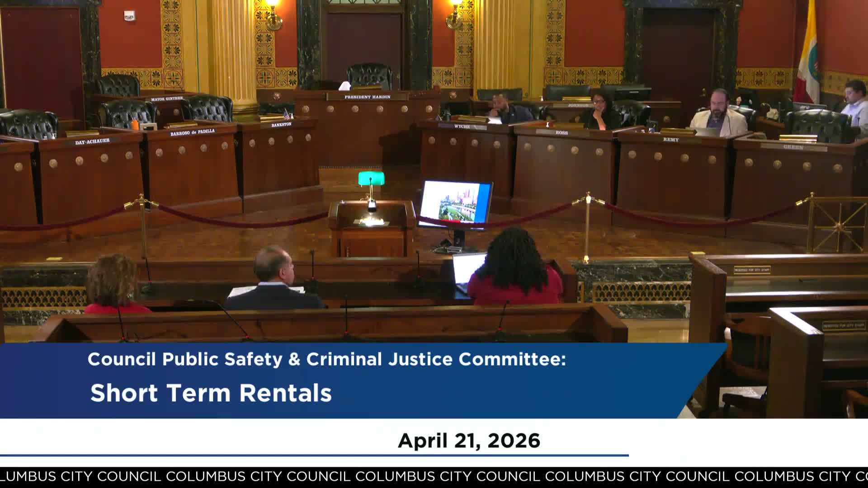
Task: Click the Council Public Safety committee heading
Action: click(x=326, y=359)
